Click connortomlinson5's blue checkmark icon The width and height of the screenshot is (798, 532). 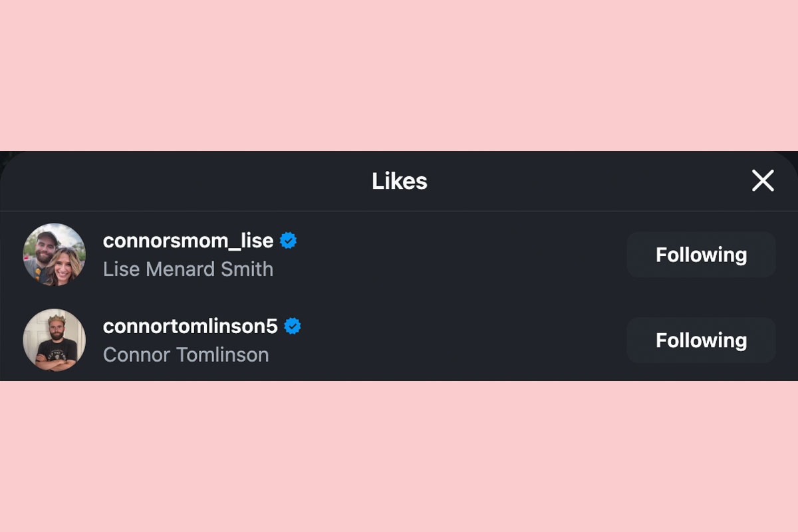(293, 326)
